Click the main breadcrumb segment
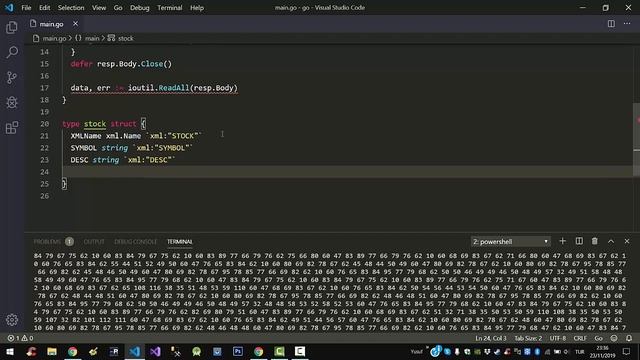 click(x=92, y=38)
